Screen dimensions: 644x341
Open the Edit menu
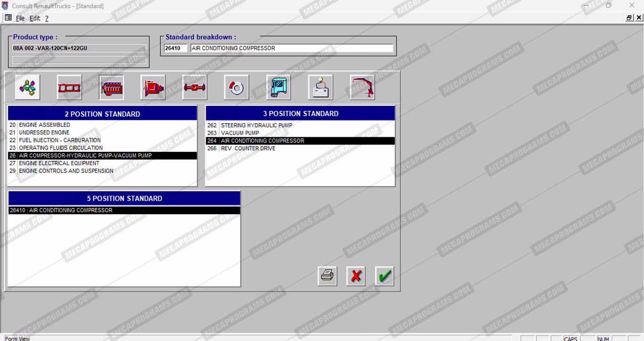click(35, 18)
